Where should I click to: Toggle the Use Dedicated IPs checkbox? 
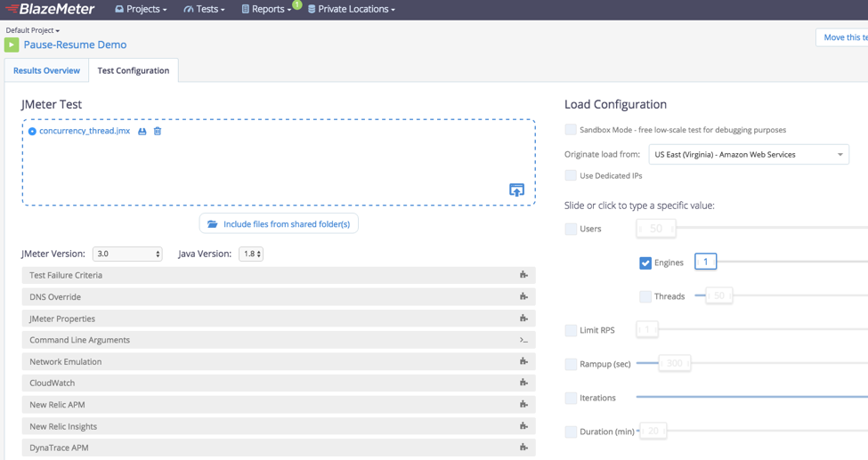pyautogui.click(x=571, y=176)
